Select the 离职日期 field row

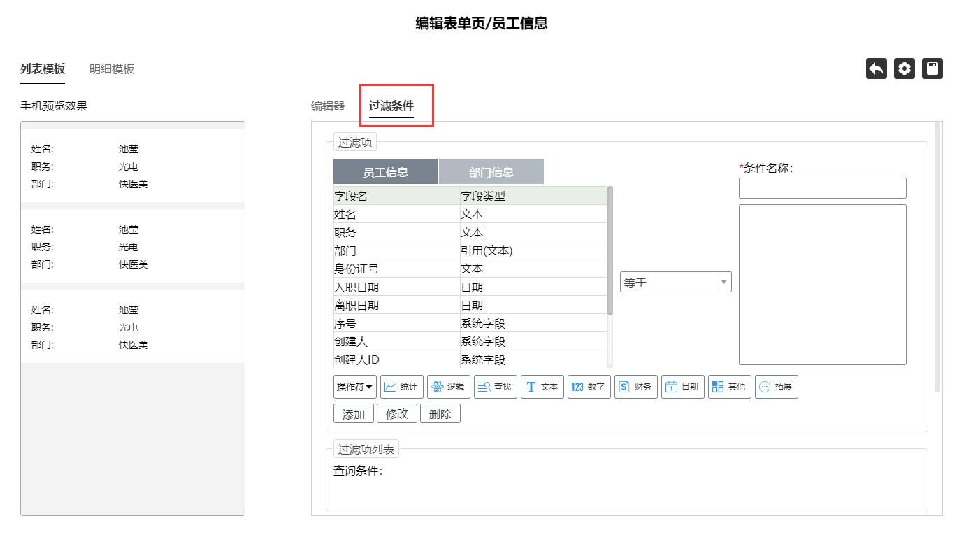[x=470, y=305]
